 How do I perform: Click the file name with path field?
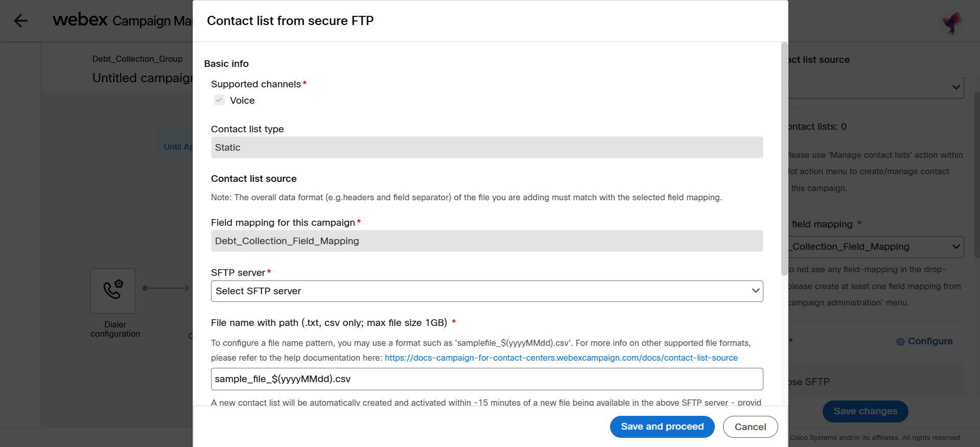click(486, 379)
